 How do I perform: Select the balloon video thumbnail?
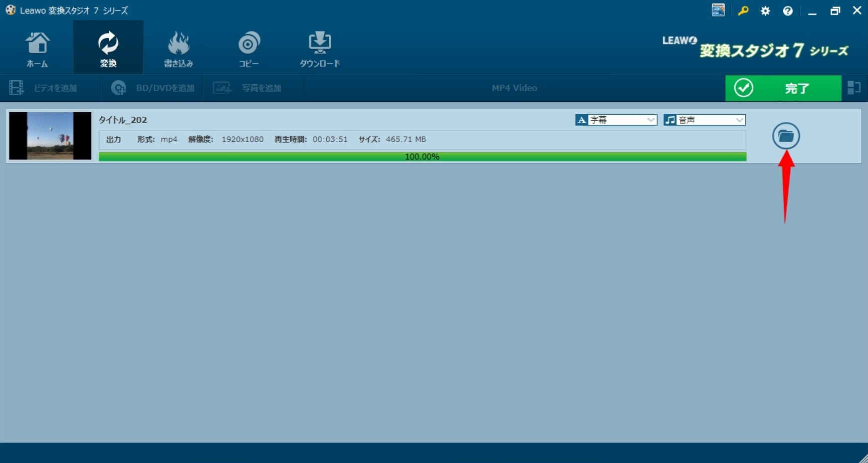coord(50,136)
